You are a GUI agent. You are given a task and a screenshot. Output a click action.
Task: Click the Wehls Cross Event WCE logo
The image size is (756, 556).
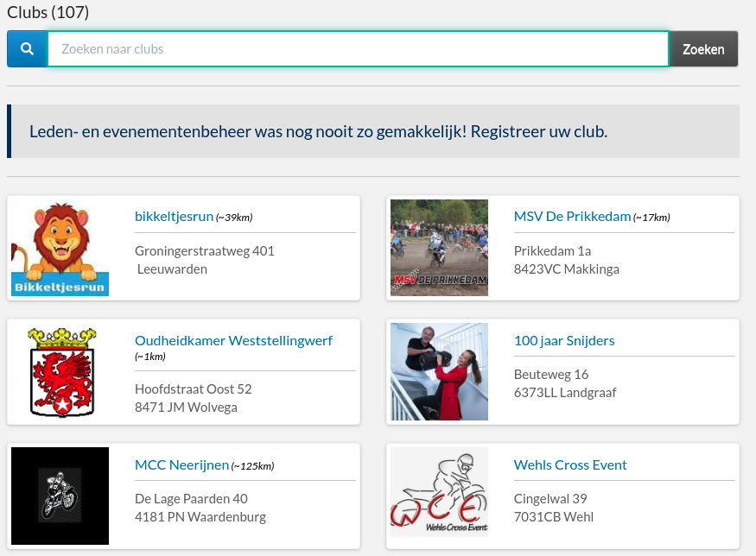pos(439,496)
